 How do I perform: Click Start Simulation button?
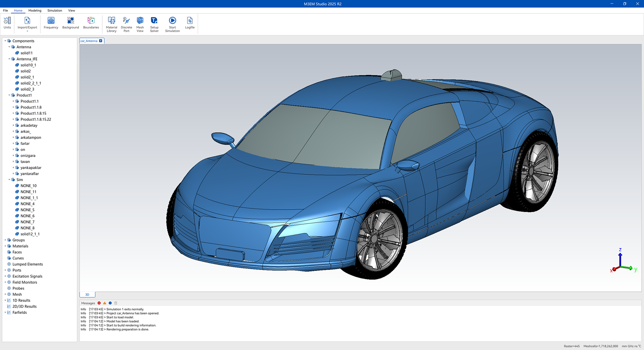(172, 24)
